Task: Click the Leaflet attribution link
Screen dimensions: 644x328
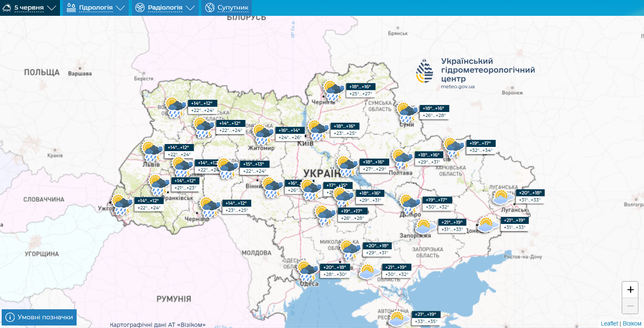Action: point(609,323)
